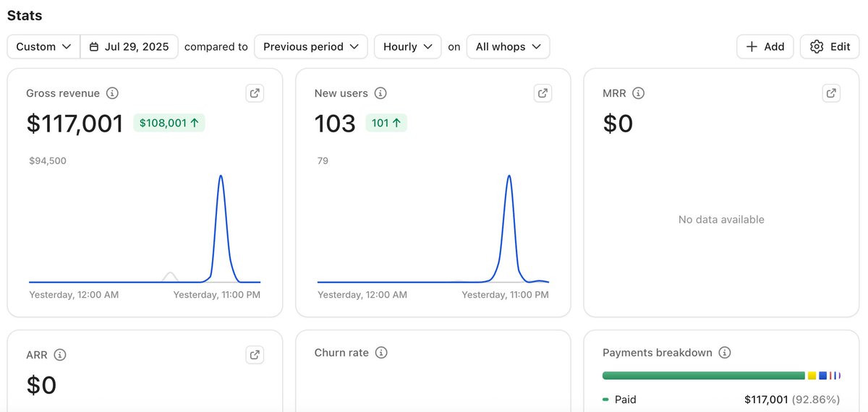Pick date via Jul 29, 2025 field
This screenshot has width=868, height=412.
pyautogui.click(x=129, y=47)
